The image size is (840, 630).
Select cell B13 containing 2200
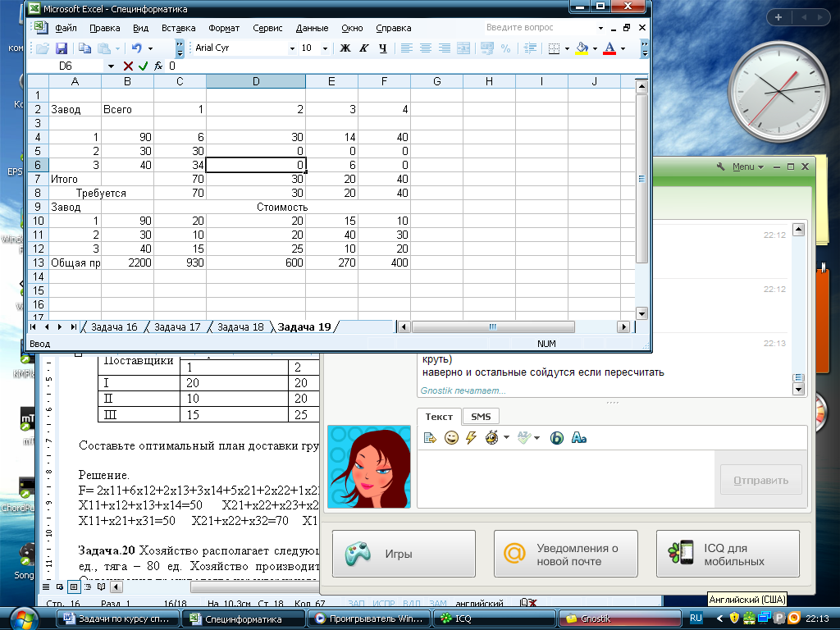[127, 262]
